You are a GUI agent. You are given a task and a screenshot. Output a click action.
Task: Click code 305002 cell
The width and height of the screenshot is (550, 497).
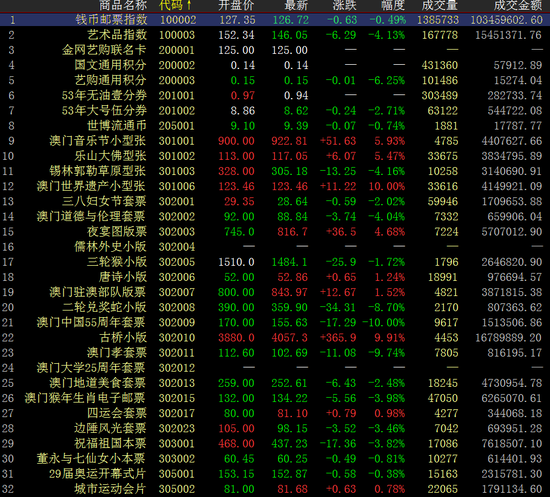coord(177,489)
